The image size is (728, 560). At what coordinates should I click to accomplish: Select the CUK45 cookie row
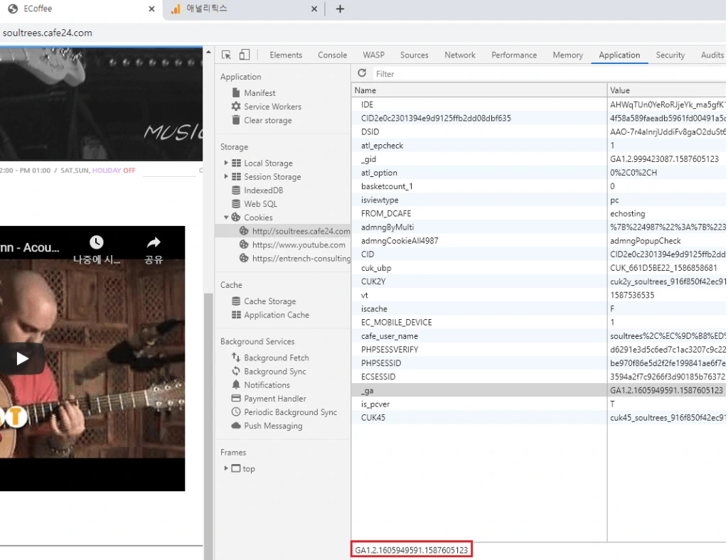coord(539,418)
